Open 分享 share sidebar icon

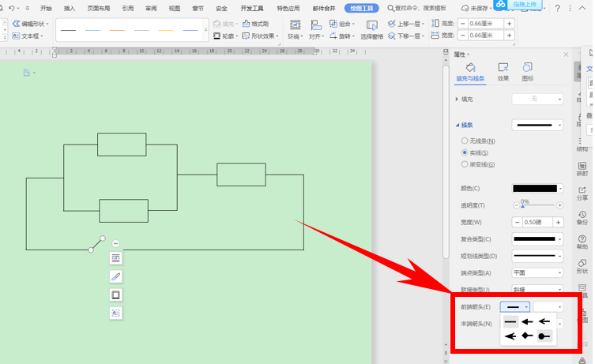[582, 193]
